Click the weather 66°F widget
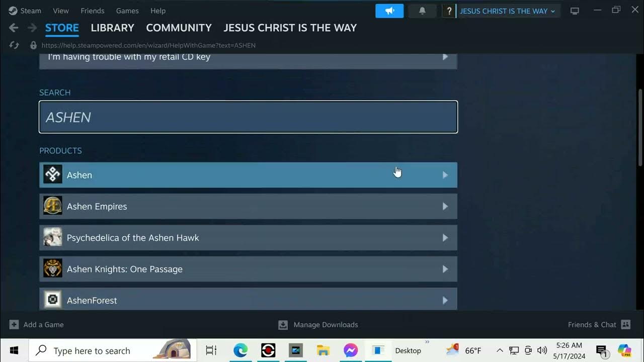 coord(464,350)
